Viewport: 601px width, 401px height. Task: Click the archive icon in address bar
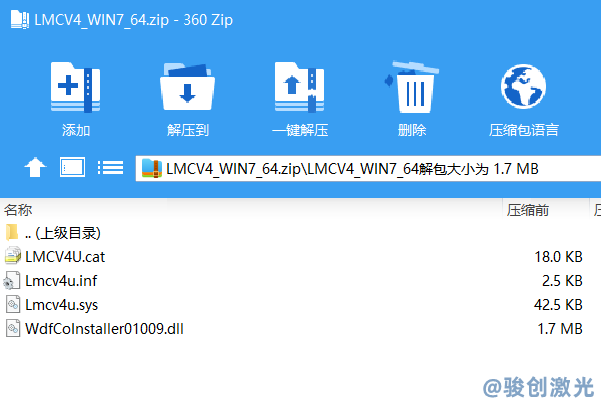pos(151,169)
